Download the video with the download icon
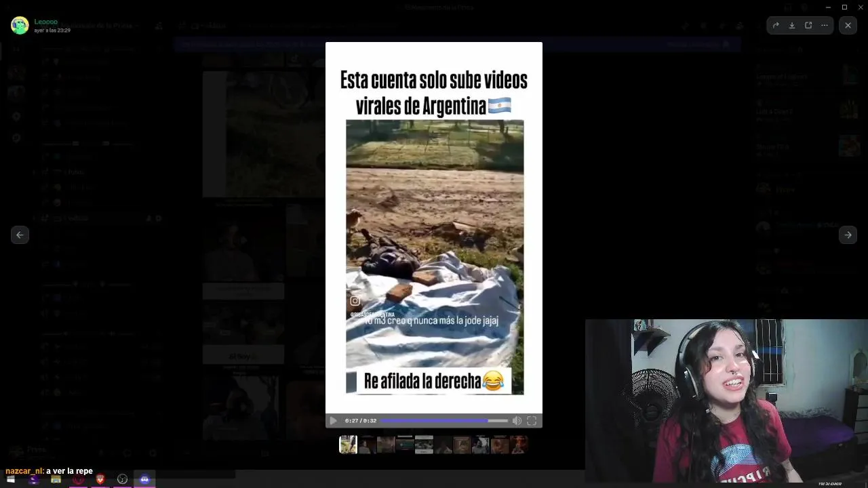This screenshot has height=488, width=868. [x=792, y=25]
